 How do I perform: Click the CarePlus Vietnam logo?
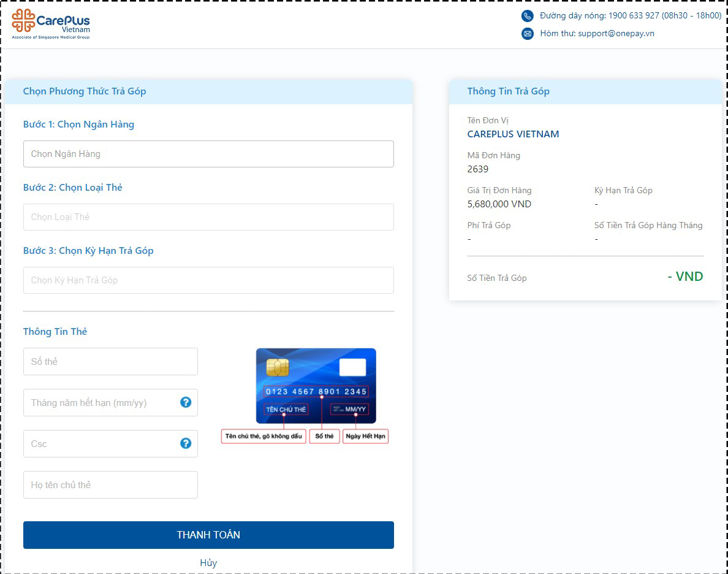(x=51, y=24)
